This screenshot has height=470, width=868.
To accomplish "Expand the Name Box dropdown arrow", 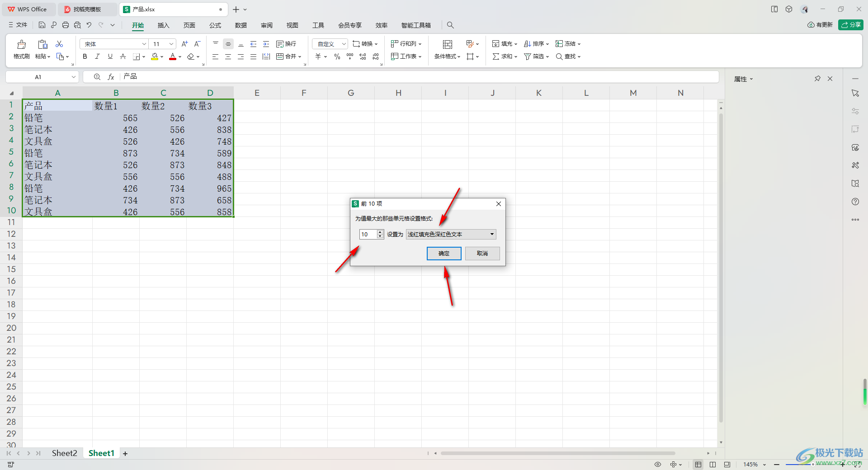I will [73, 77].
